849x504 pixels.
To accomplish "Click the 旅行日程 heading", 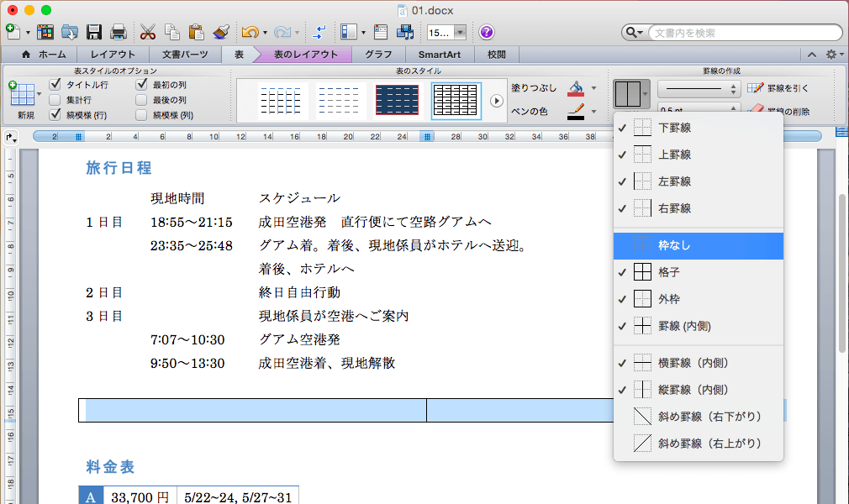I will pos(119,168).
